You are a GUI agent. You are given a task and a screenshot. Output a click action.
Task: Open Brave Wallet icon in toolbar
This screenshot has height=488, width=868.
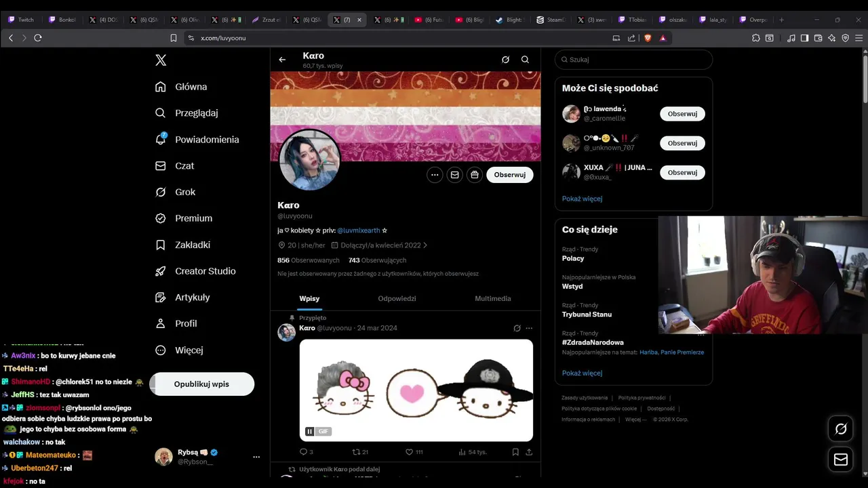tap(818, 38)
